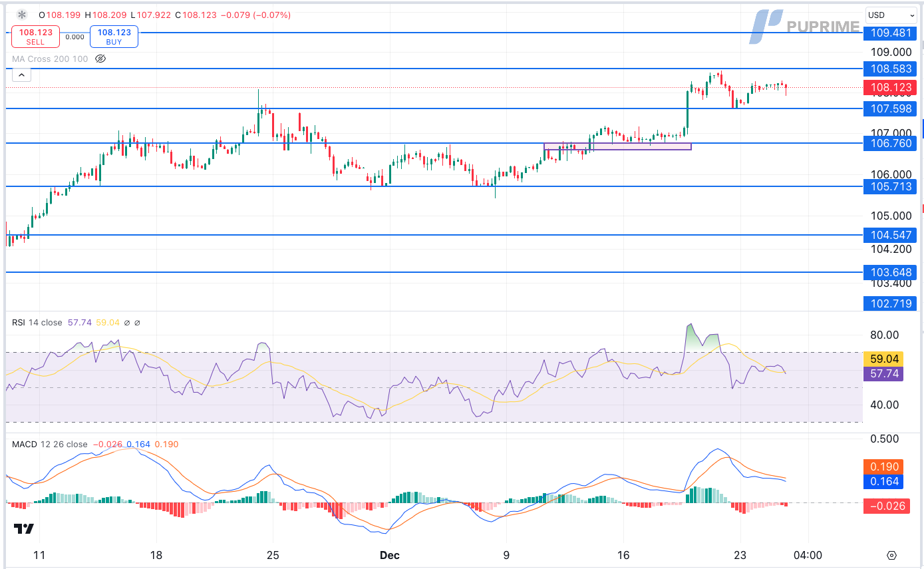Select the MACD 12 26 close indicator title
The width and height of the screenshot is (924, 569).
click(x=49, y=444)
